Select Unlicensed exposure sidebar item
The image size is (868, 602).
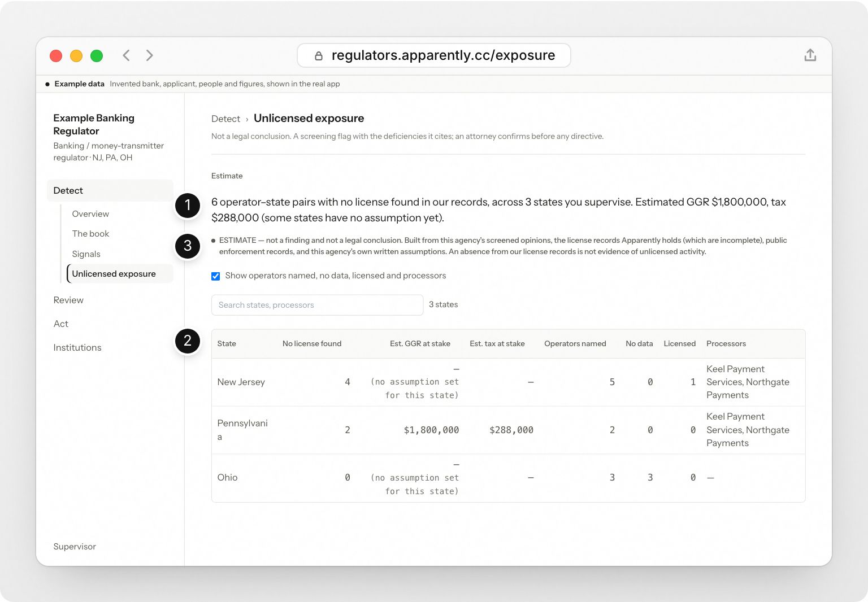(120, 274)
